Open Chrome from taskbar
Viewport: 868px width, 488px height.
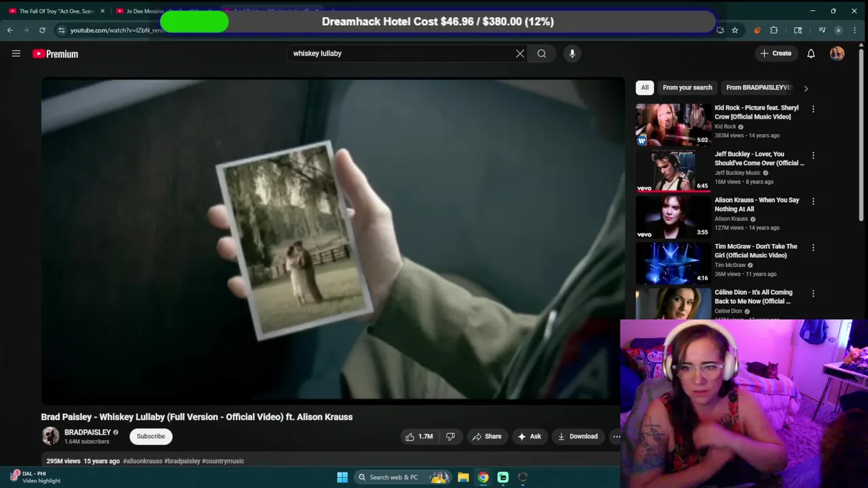483,477
